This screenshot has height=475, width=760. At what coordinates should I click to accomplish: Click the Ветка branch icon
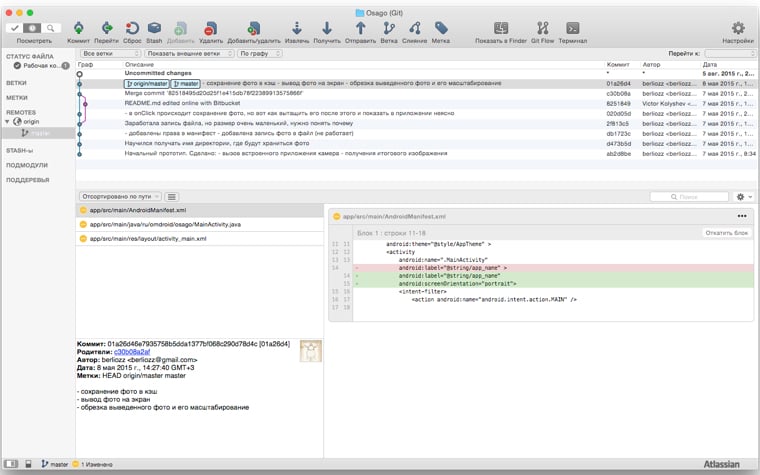(x=389, y=28)
